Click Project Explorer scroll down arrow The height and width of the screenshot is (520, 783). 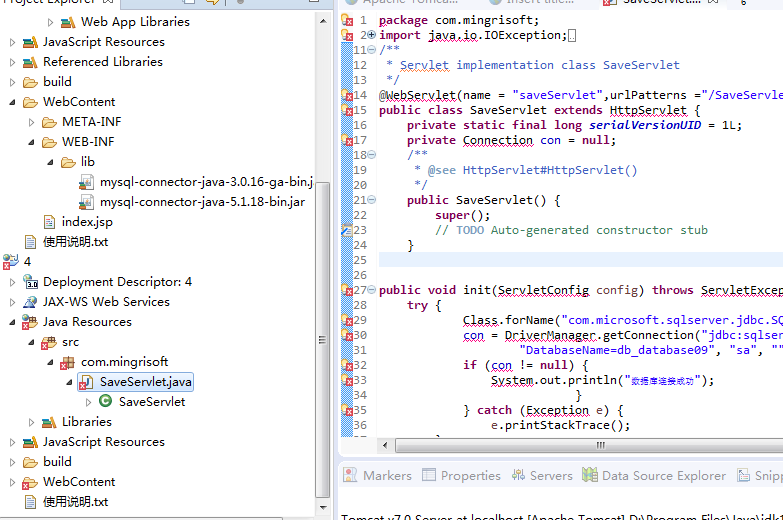[323, 508]
